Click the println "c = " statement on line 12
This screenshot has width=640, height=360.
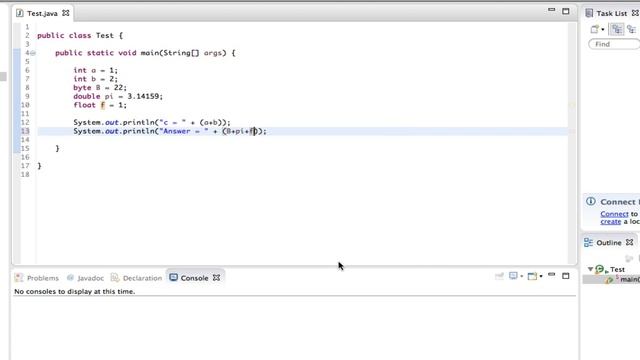152,122
